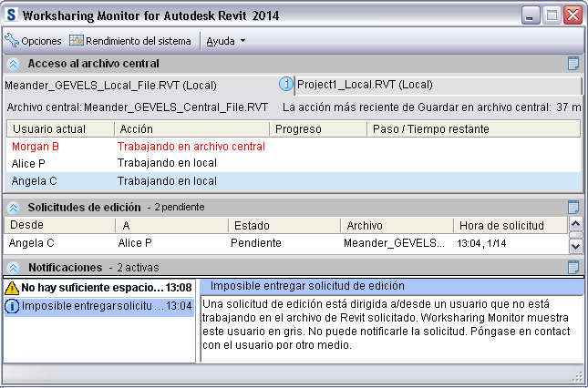Click the 'Imposible entregar solicitud de edición' heading
The height and width of the screenshot is (388, 588).
click(307, 286)
